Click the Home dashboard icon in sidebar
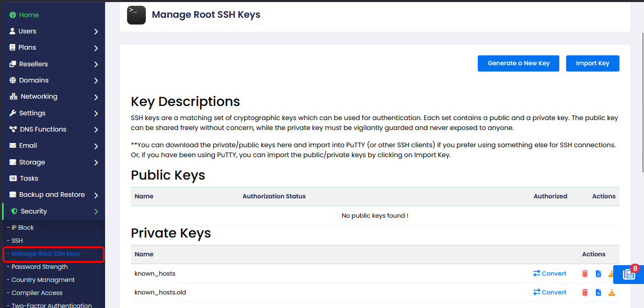 pyautogui.click(x=13, y=15)
